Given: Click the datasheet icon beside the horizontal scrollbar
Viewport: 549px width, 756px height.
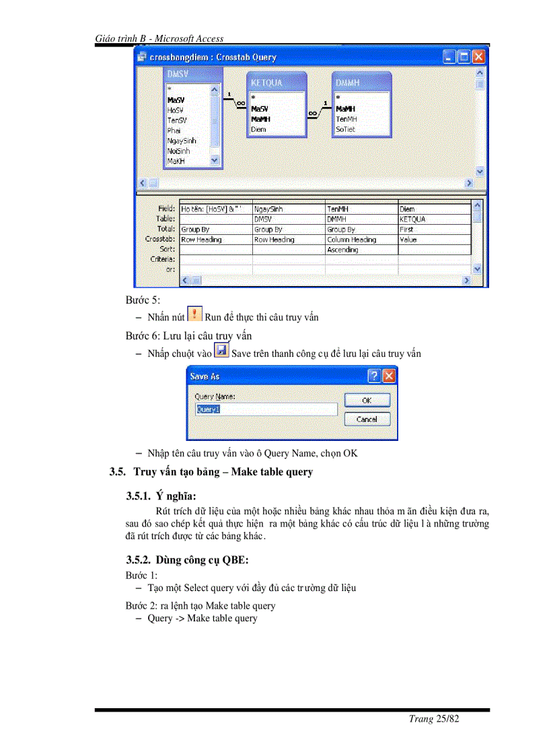Looking at the screenshot, I should tap(153, 182).
